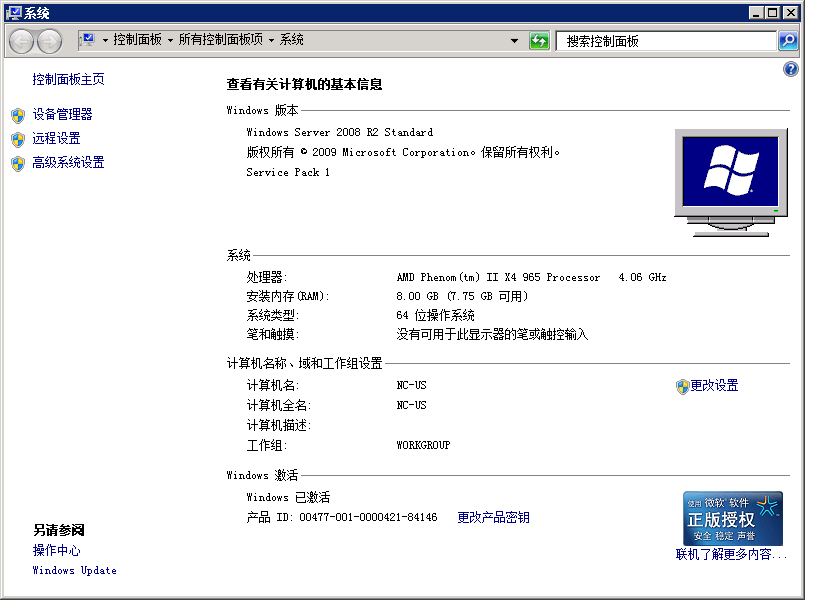Open address bar history dropdown arrow
This screenshot has width=818, height=600.
tap(514, 41)
